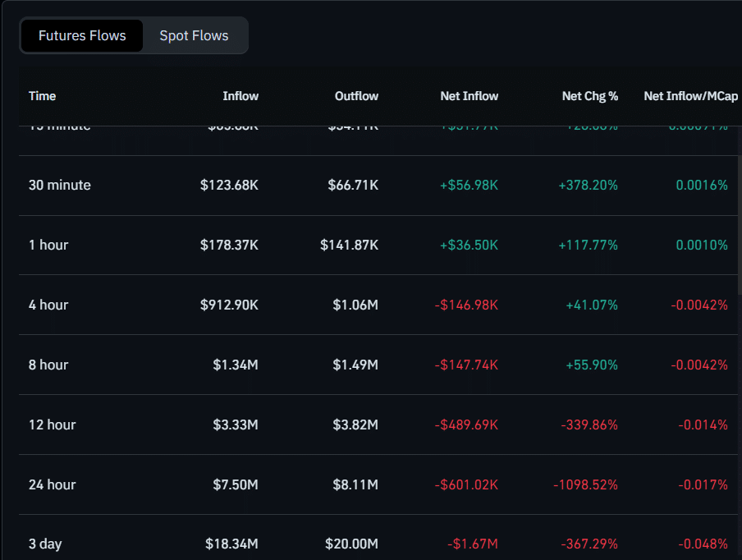
Task: Sort by the Outflow column header
Action: 356,95
